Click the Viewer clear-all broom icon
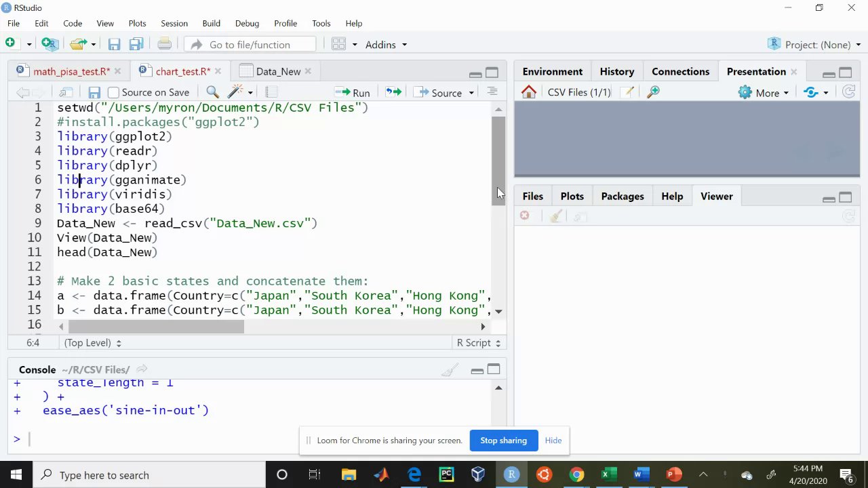Image resolution: width=868 pixels, height=488 pixels. point(556,216)
